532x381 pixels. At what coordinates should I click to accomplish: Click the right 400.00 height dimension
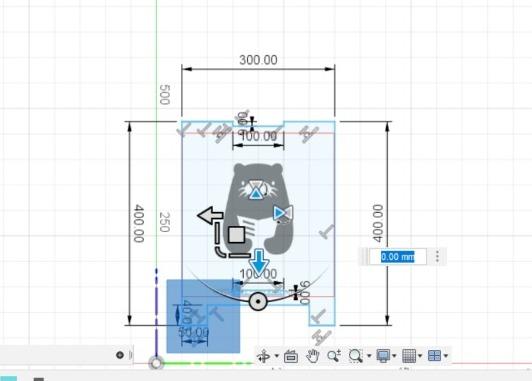click(x=378, y=223)
